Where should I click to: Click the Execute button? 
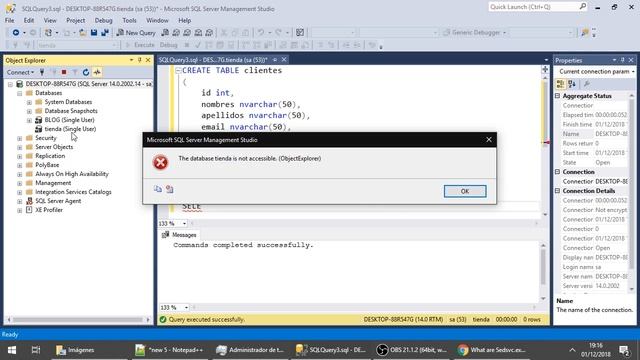tap(140, 45)
